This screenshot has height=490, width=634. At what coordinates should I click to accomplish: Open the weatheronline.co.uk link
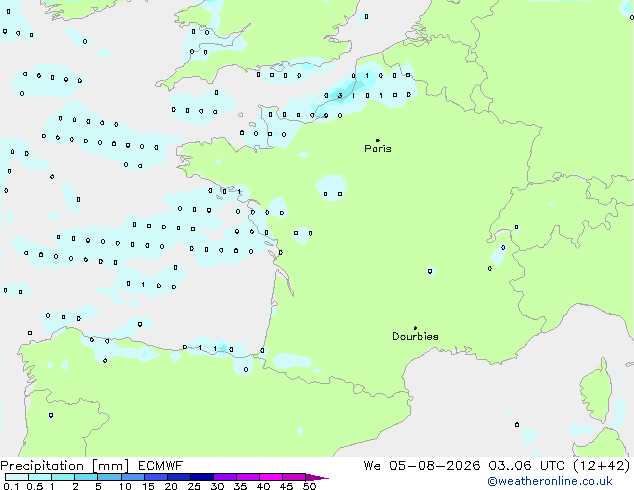coord(550,481)
